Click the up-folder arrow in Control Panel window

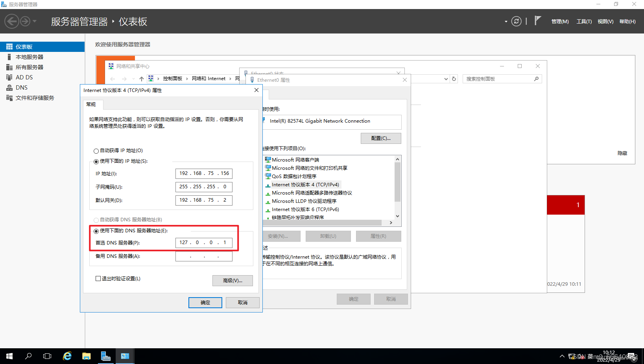pos(142,79)
